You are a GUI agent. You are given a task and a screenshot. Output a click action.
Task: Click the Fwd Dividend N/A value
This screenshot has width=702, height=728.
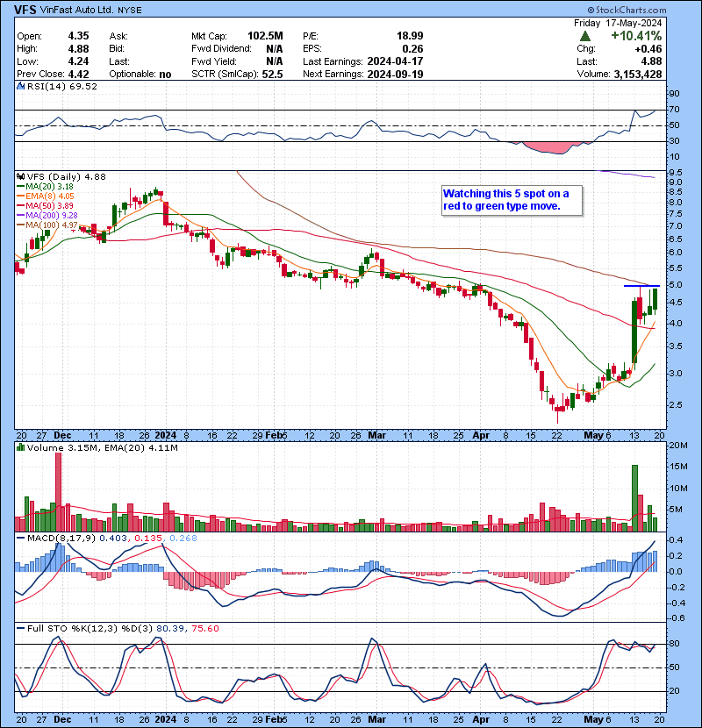click(x=274, y=49)
